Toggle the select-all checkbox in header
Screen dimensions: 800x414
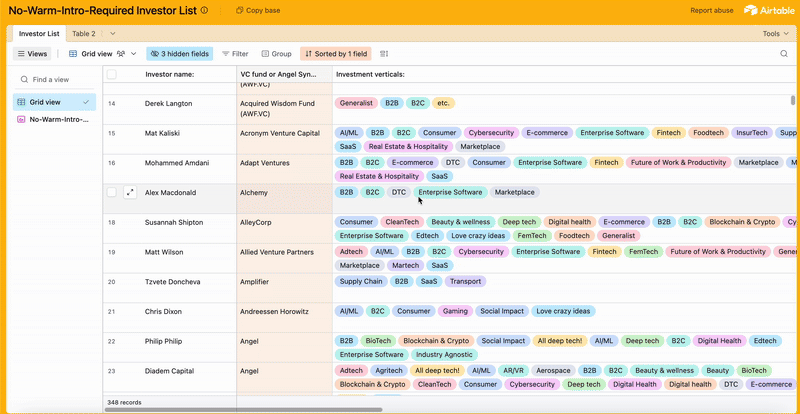(x=112, y=74)
